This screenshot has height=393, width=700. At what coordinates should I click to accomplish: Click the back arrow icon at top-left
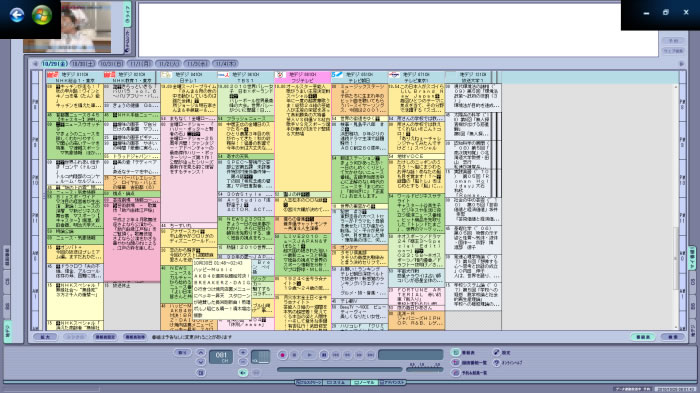(x=17, y=15)
